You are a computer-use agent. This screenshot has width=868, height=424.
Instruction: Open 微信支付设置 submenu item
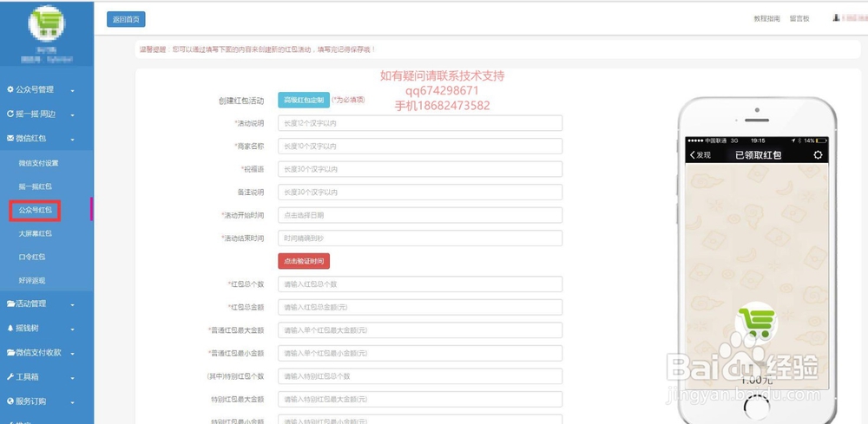[38, 163]
